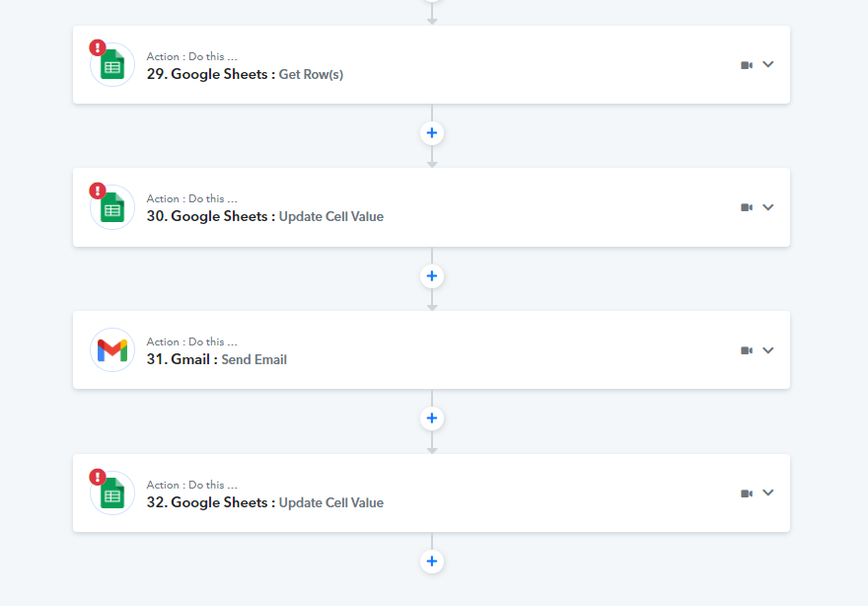Click red error badge on step 29

tap(98, 47)
